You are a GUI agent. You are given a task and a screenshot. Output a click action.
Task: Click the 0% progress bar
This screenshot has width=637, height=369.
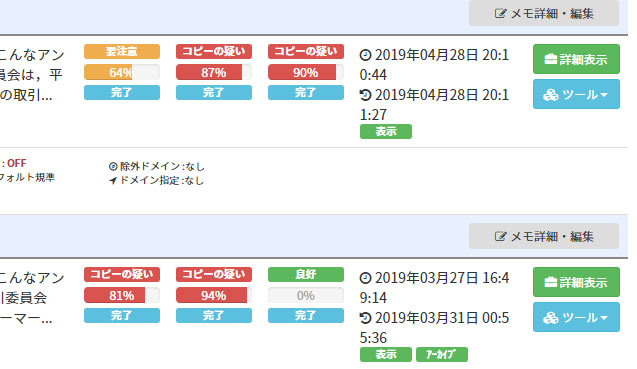click(306, 295)
